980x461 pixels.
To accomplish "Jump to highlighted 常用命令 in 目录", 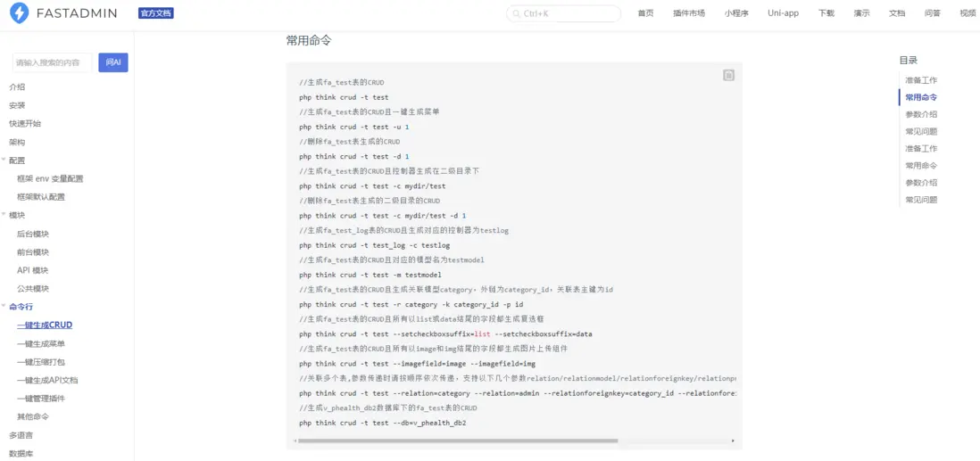I will pyautogui.click(x=920, y=97).
